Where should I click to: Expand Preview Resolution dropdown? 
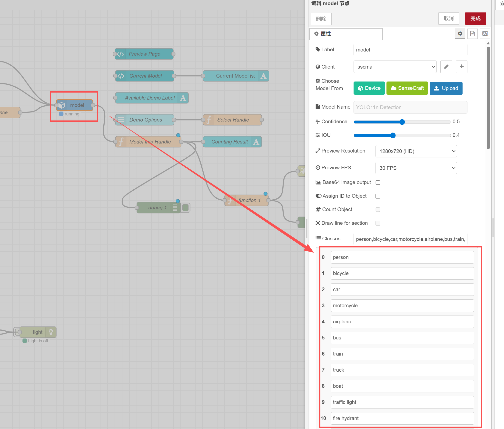click(x=416, y=151)
